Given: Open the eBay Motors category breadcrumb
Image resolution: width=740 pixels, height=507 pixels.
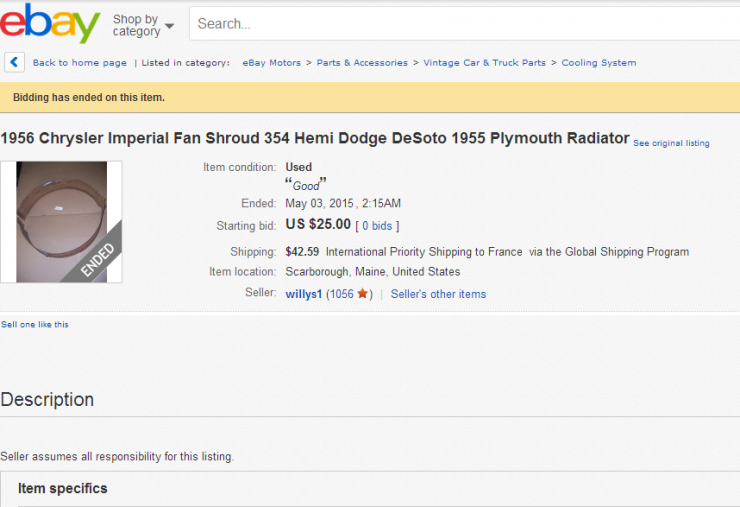Looking at the screenshot, I should pyautogui.click(x=271, y=63).
